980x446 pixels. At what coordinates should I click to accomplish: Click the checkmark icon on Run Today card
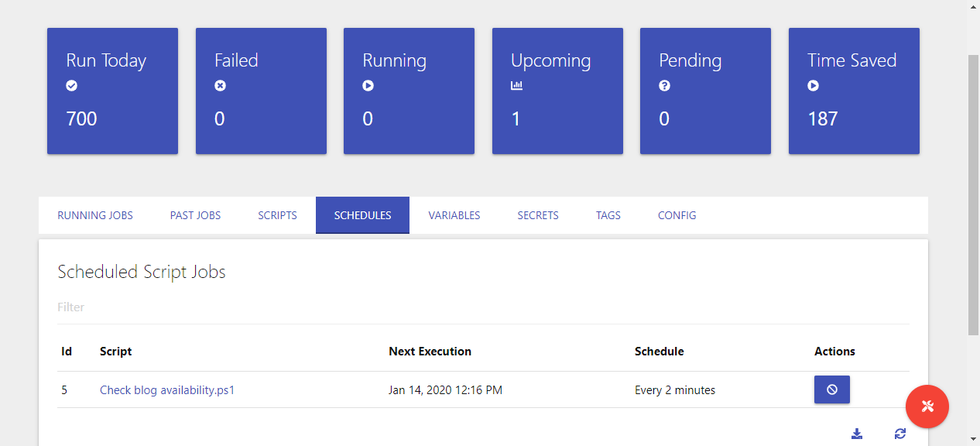[x=72, y=86]
